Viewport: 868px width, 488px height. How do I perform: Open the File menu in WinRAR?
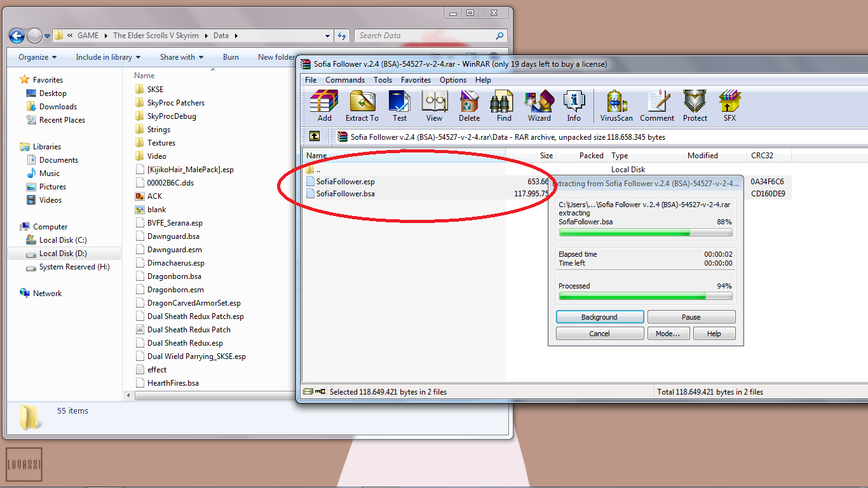pyautogui.click(x=311, y=80)
